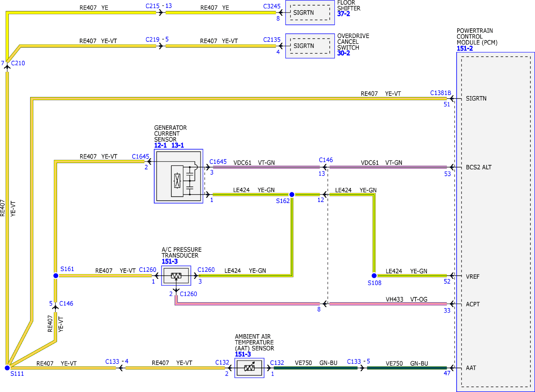Click the A/C Pressure Transducer symbol

click(176, 275)
